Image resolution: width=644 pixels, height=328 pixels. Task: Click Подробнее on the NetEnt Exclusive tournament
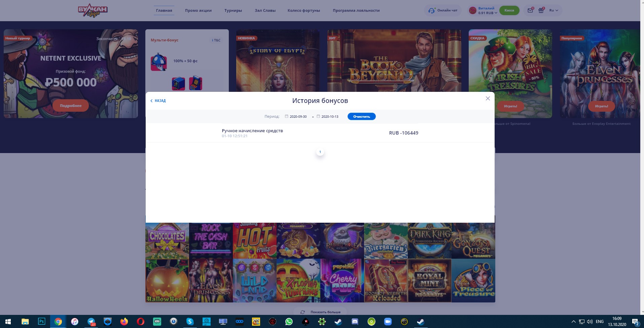coord(71,106)
